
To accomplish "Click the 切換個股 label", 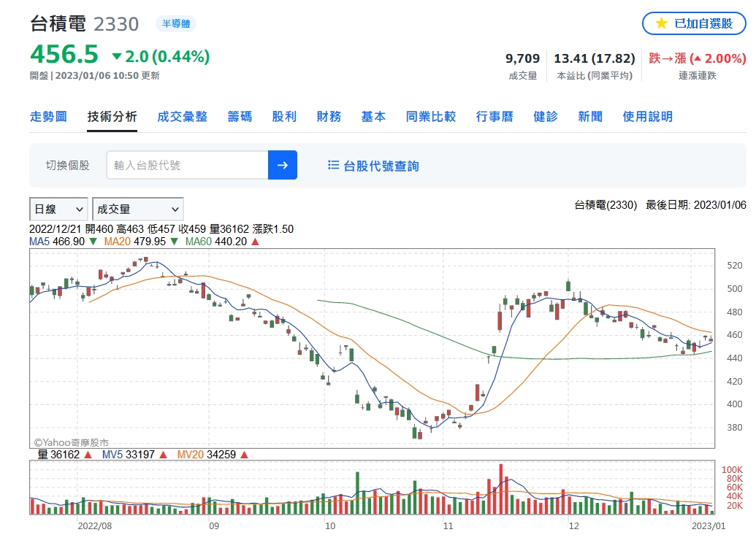I will [67, 165].
